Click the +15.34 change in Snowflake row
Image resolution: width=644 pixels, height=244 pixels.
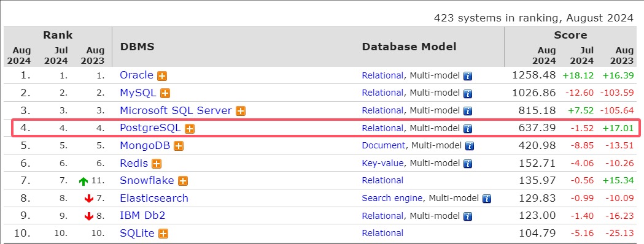(618, 181)
